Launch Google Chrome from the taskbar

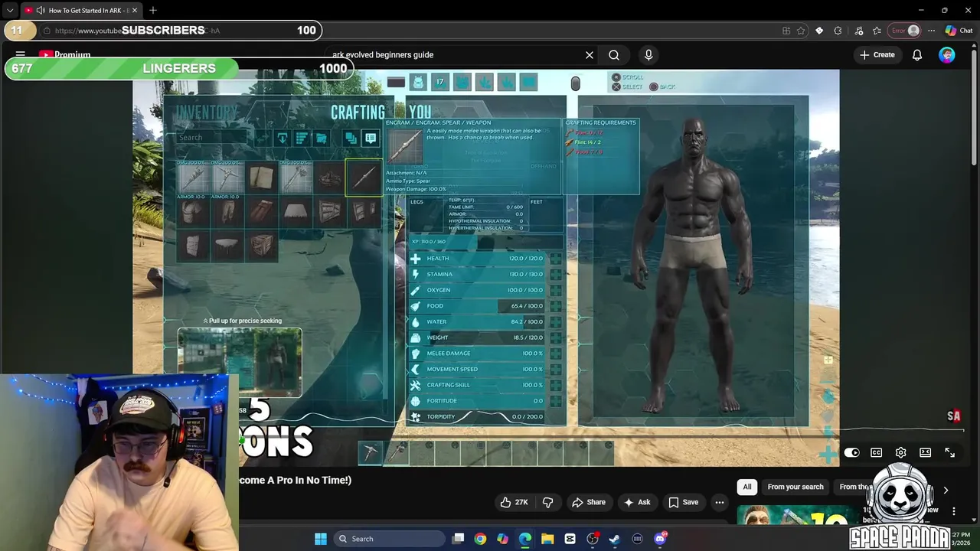click(480, 539)
